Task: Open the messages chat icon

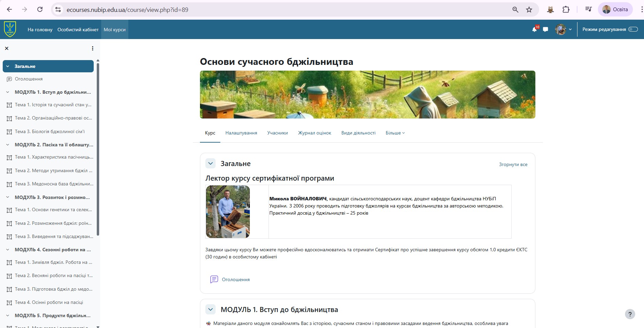Action: coord(546,30)
